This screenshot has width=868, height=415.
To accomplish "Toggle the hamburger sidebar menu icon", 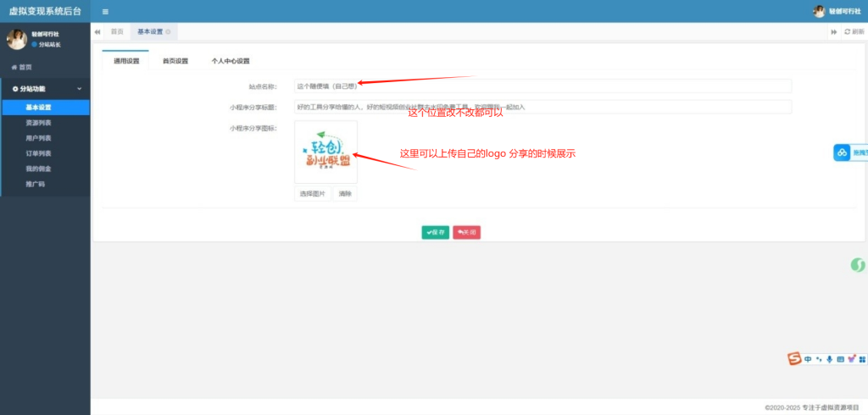I will coord(105,12).
